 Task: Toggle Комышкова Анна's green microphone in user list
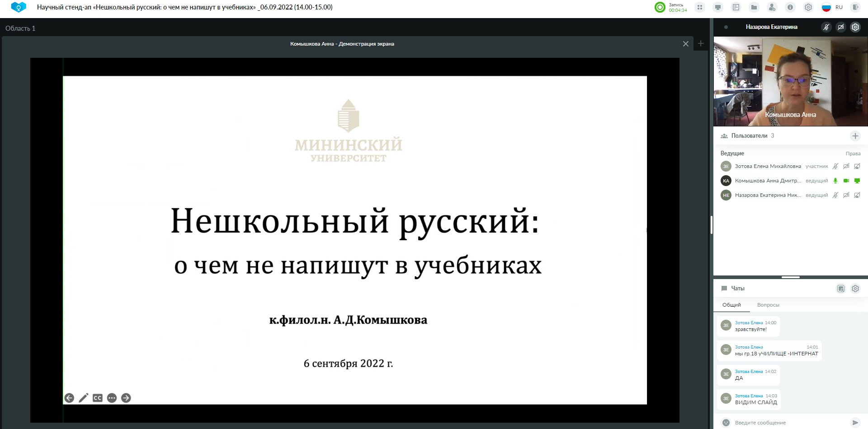835,181
